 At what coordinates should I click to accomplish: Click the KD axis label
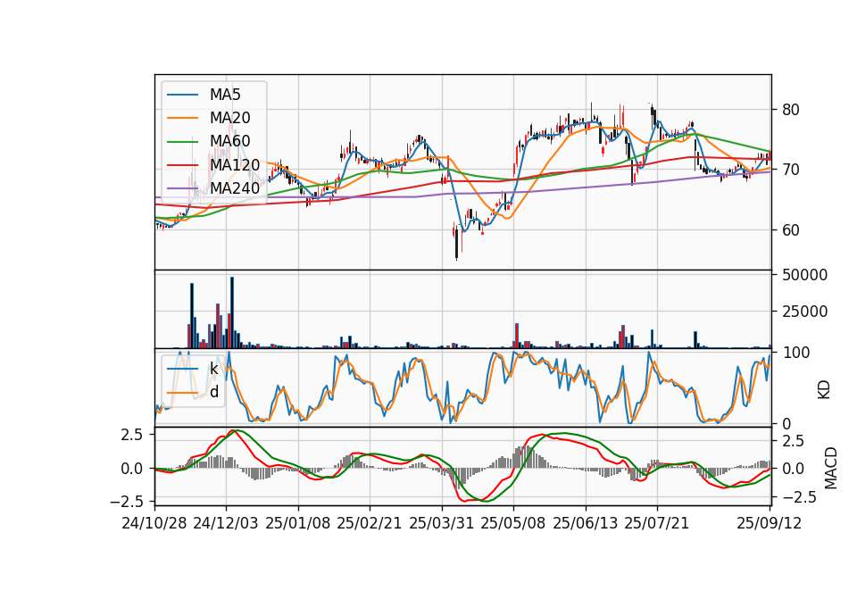point(824,390)
